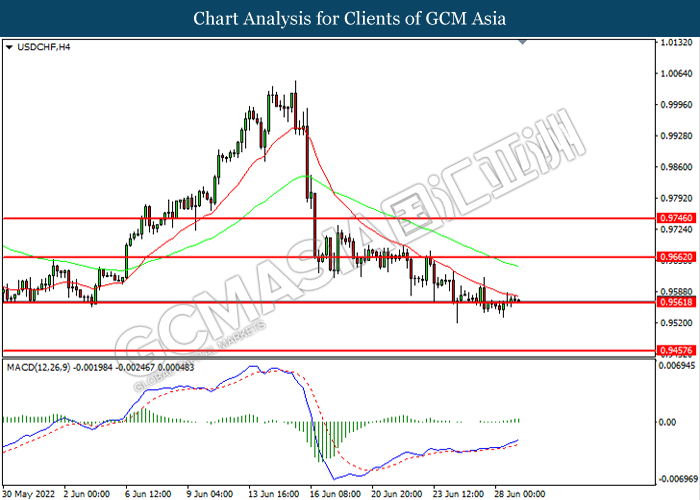
Task: Click the chart shift triangle marker at top
Action: [523, 42]
